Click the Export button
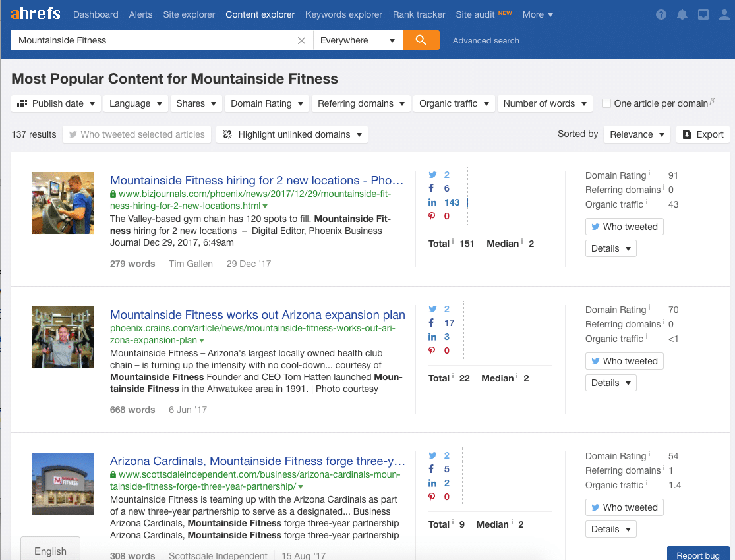The width and height of the screenshot is (735, 560). [x=703, y=134]
